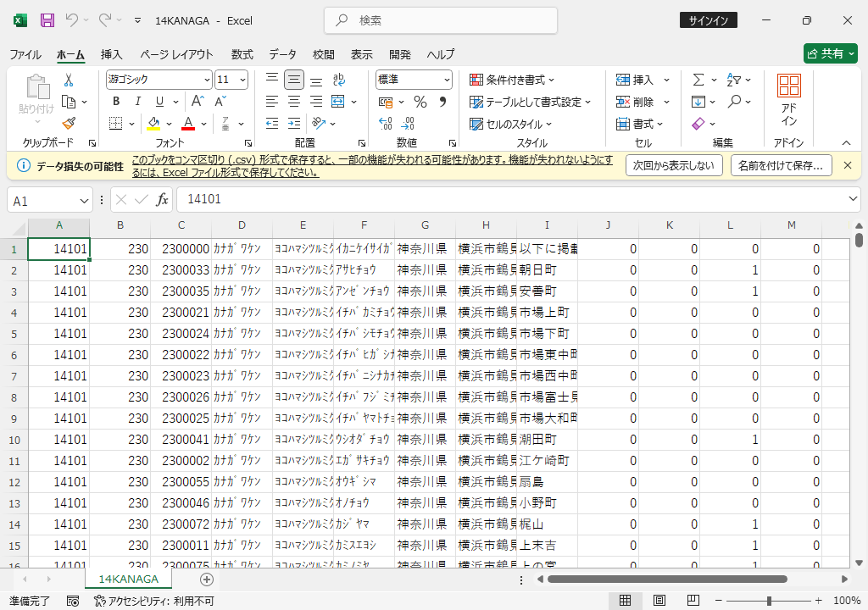Switch to Page Break Preview icon

pos(693,601)
